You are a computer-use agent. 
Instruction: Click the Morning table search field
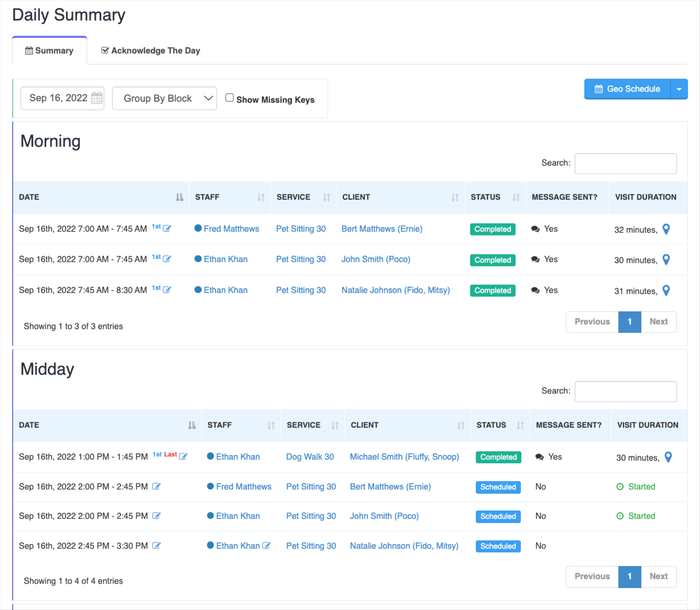pyautogui.click(x=626, y=164)
